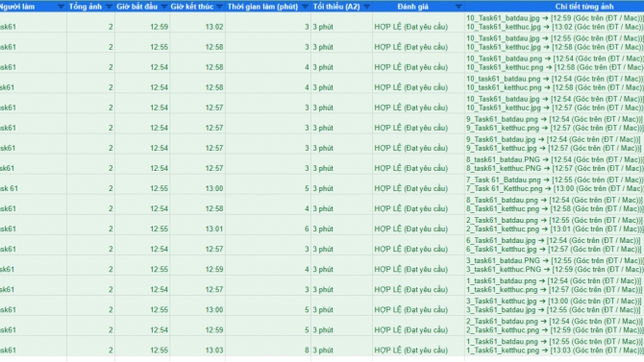Select detail cell 8_task61_batdau.PNG
The height and width of the screenshot is (362, 644).
[555, 164]
